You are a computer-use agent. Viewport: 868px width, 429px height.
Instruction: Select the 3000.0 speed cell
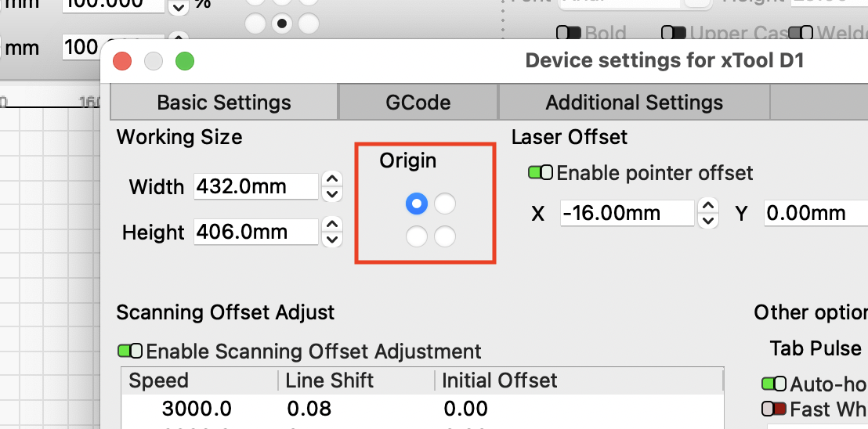[x=197, y=409]
